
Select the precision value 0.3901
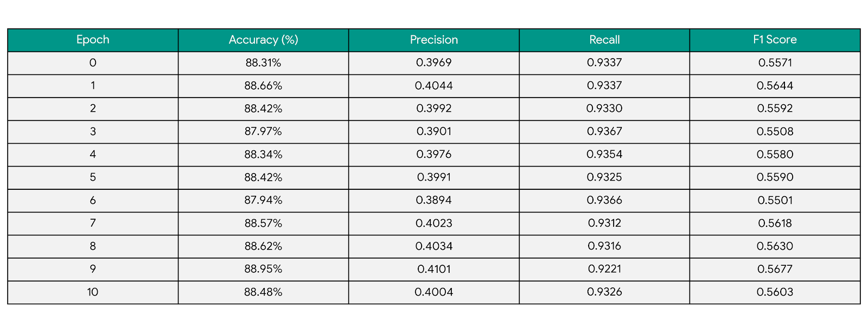pyautogui.click(x=433, y=131)
